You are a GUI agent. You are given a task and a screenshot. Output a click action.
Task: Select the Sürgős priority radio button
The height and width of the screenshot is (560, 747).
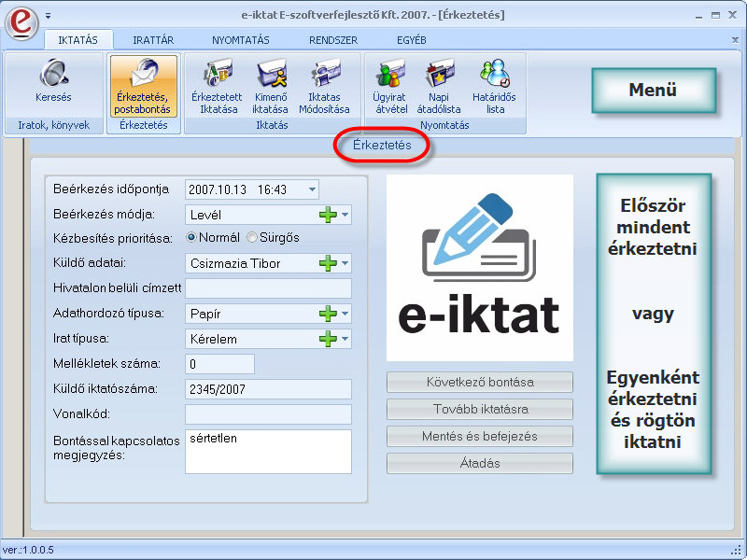point(252,237)
